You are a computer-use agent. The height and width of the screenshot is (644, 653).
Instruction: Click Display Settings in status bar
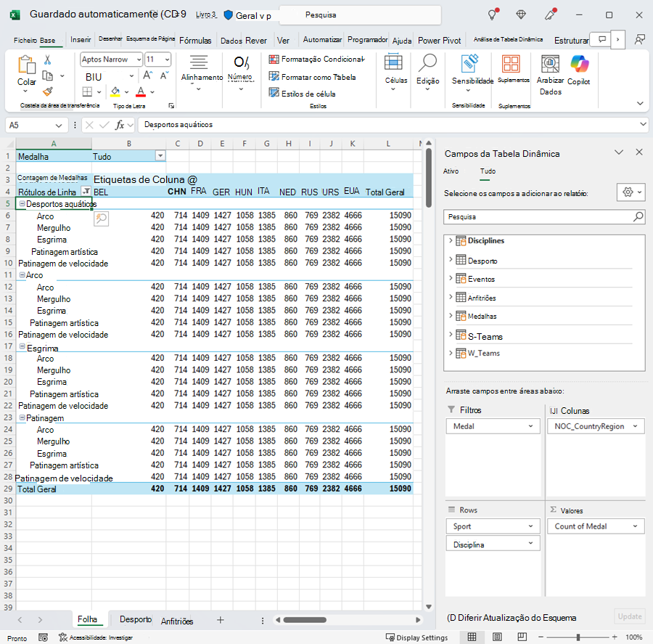click(417, 637)
